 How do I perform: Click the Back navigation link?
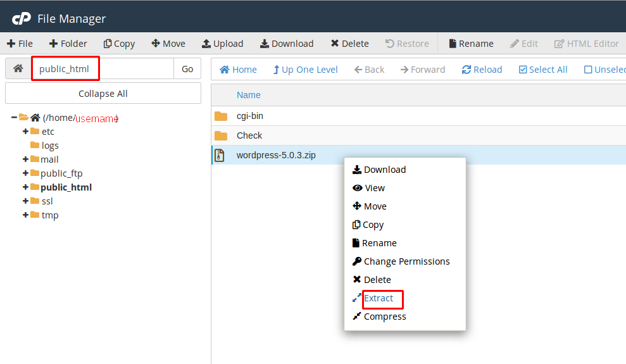coord(369,70)
